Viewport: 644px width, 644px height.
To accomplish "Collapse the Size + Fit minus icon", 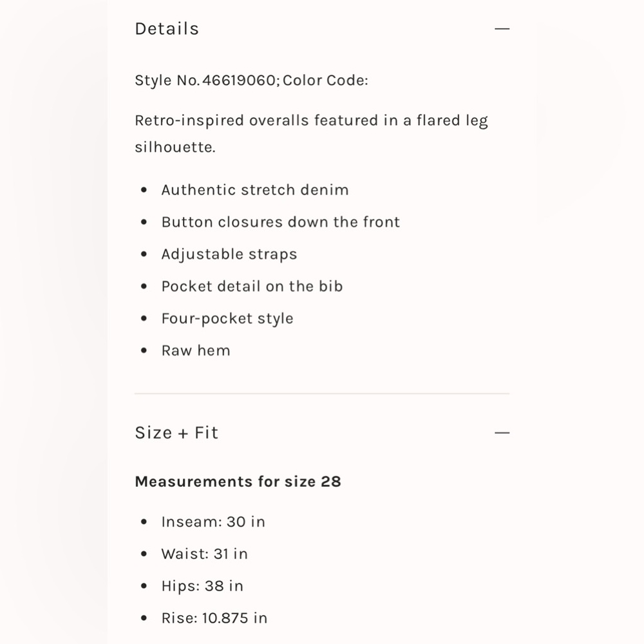I will click(x=502, y=433).
